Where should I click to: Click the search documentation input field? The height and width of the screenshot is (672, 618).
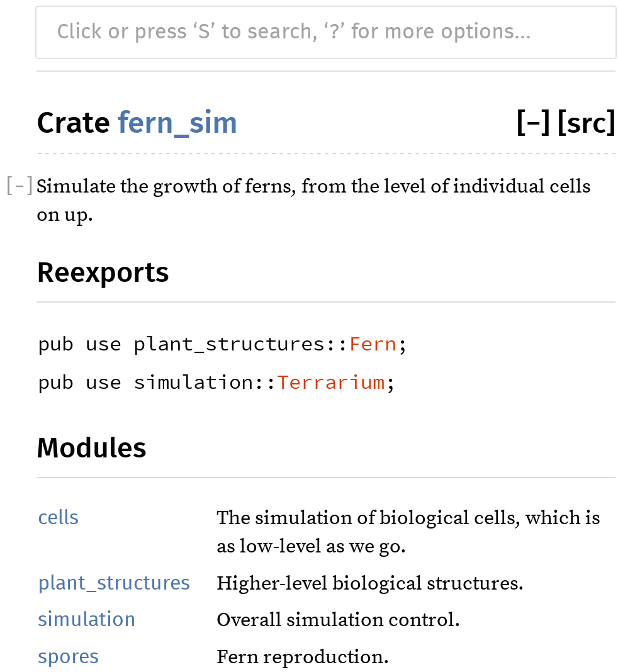point(325,32)
